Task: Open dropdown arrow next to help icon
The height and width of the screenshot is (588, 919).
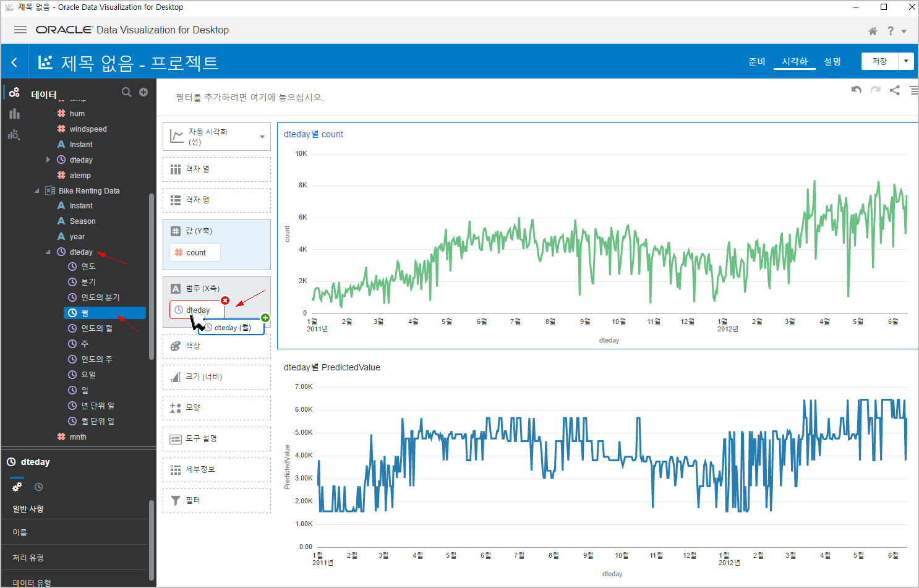Action: pos(904,32)
